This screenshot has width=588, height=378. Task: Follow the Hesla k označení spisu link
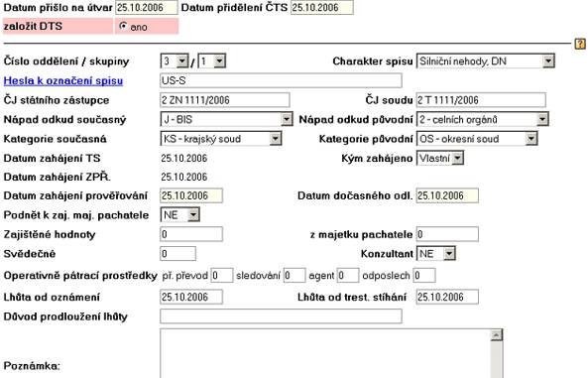pyautogui.click(x=63, y=80)
